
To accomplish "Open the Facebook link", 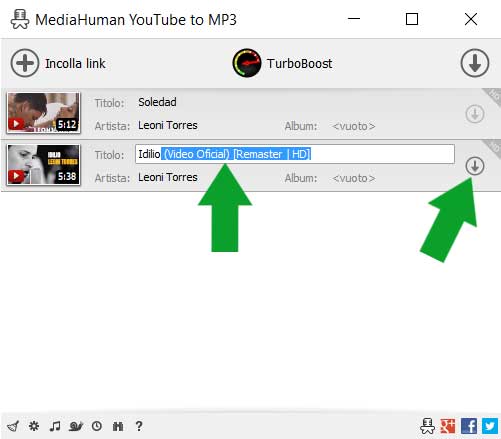I will click(469, 426).
